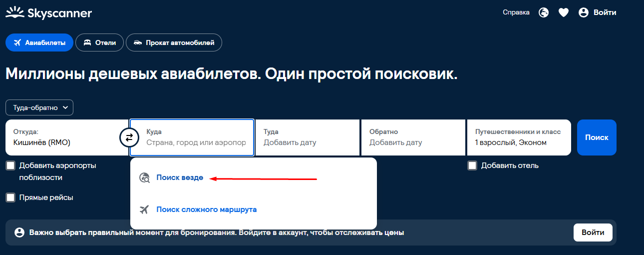The height and width of the screenshot is (255, 644).
Task: Enable Добавить аэропорты поблизости checkbox
Action: click(10, 165)
